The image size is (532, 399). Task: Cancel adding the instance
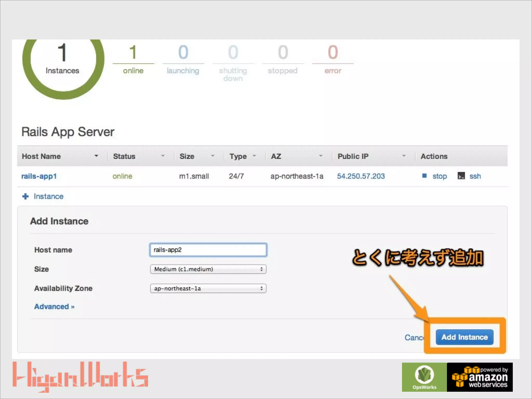414,337
